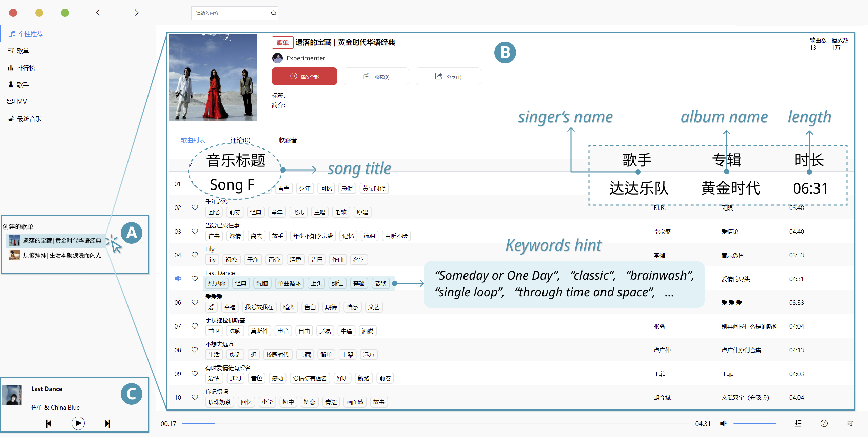Mute the volume speaker icon
This screenshot has height=437, width=868.
(x=723, y=423)
